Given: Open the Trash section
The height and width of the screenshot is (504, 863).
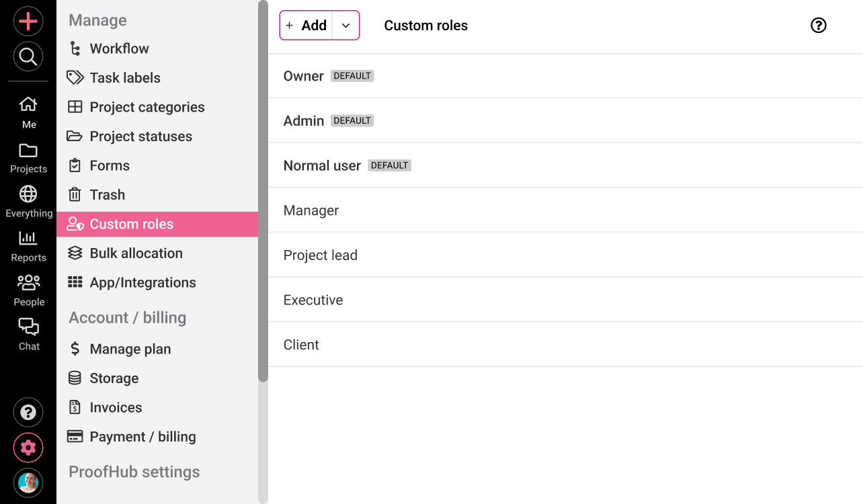Looking at the screenshot, I should pos(108,194).
